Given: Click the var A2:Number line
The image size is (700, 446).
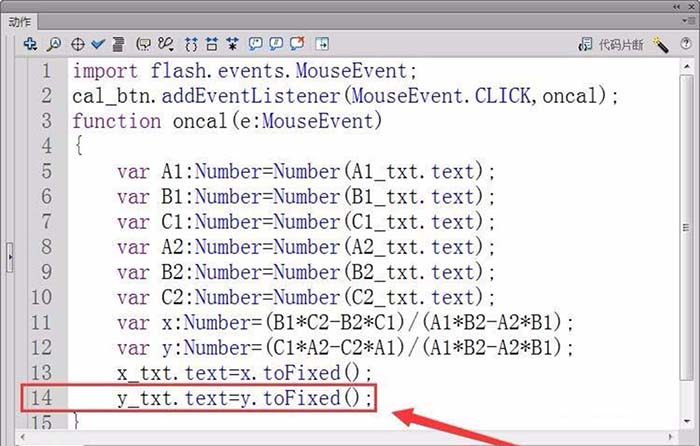Looking at the screenshot, I should coord(306,247).
